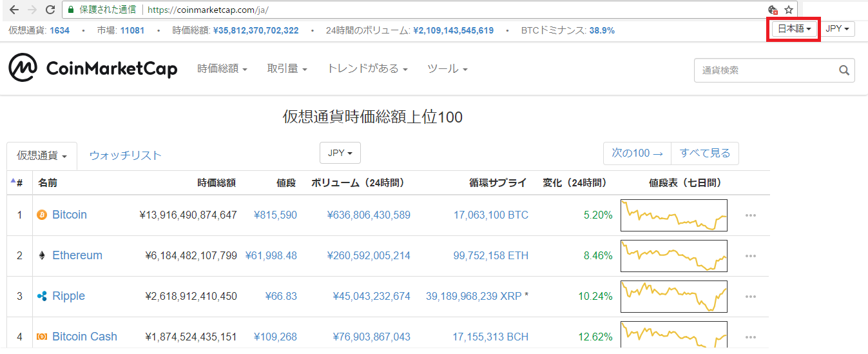The height and width of the screenshot is (354, 868).
Task: Open the 時価総額 navigation menu
Action: [222, 68]
